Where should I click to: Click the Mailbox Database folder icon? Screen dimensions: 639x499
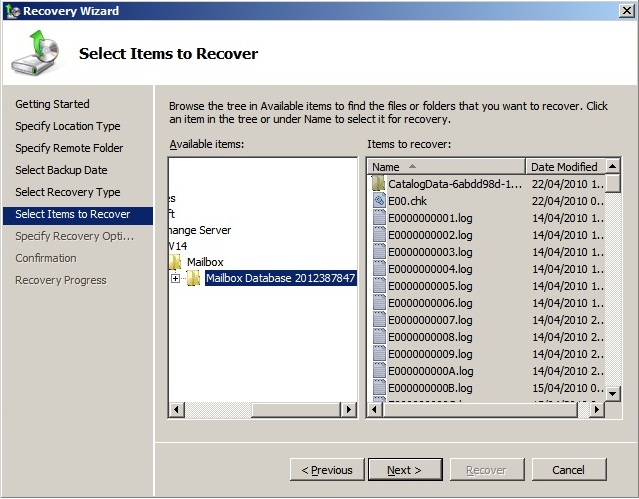pyautogui.click(x=193, y=278)
